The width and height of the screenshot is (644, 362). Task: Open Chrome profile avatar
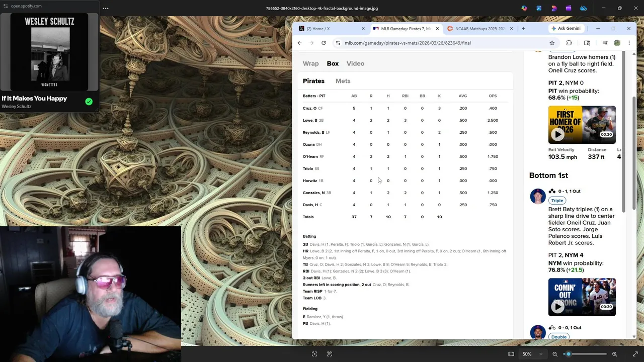(617, 43)
